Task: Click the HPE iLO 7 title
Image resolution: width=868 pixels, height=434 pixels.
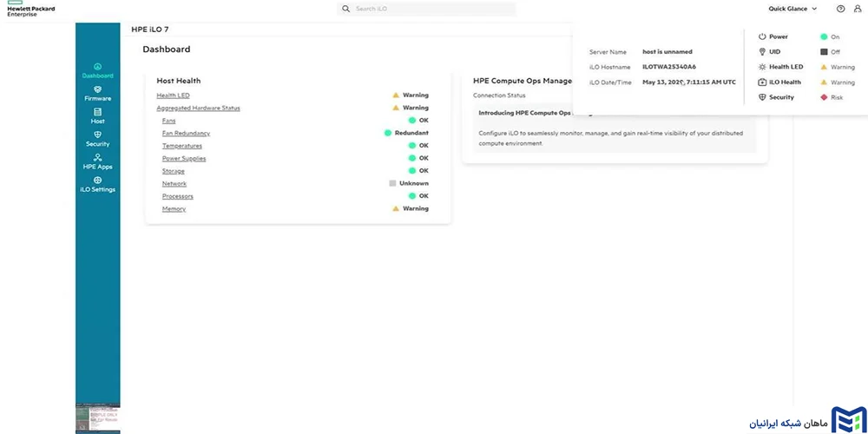Action: [x=150, y=30]
